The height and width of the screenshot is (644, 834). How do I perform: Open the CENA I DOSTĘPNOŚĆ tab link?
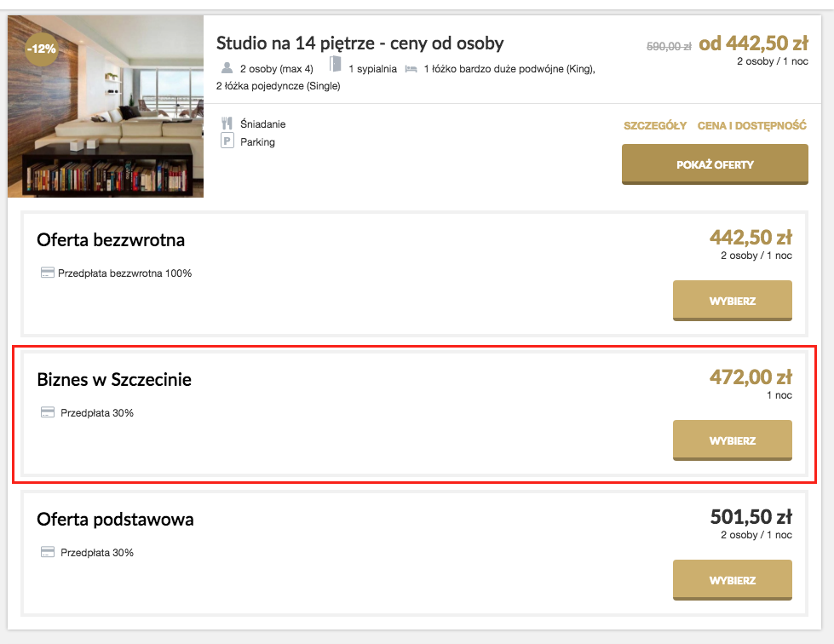pyautogui.click(x=752, y=125)
